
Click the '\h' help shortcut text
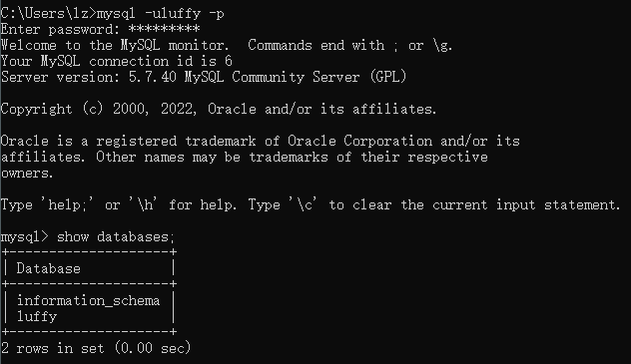tap(143, 204)
